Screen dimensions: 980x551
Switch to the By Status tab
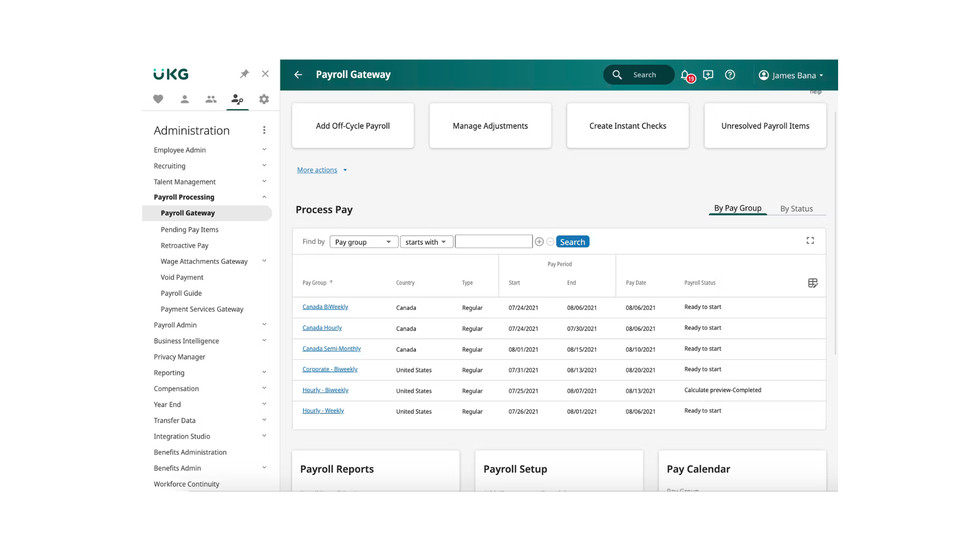click(796, 209)
